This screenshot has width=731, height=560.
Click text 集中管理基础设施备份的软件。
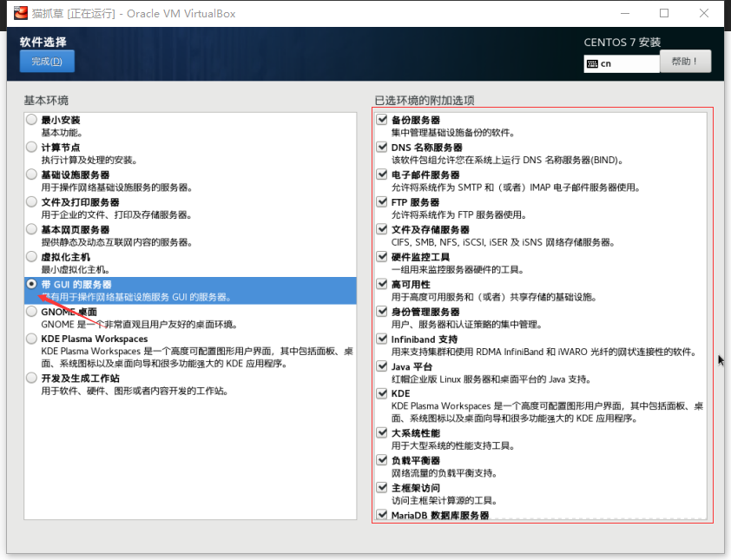453,133
